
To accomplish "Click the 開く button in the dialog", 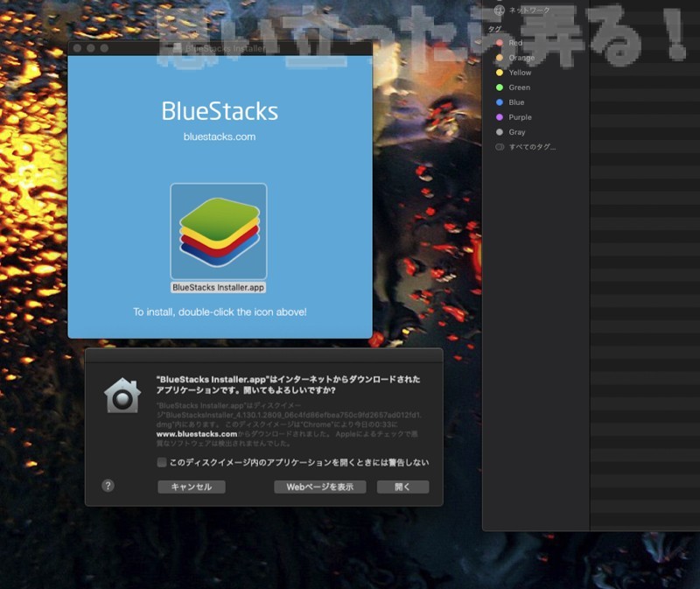I will click(402, 487).
